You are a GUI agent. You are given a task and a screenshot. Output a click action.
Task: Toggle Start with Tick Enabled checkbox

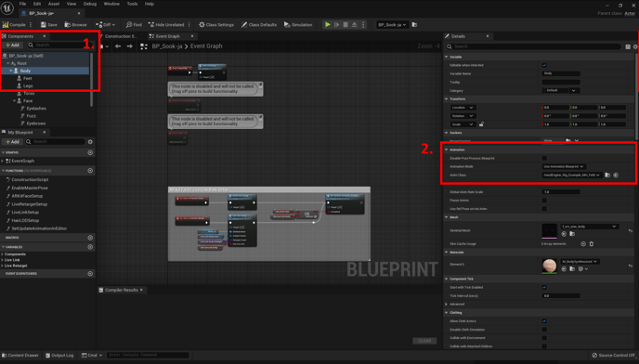(544, 287)
